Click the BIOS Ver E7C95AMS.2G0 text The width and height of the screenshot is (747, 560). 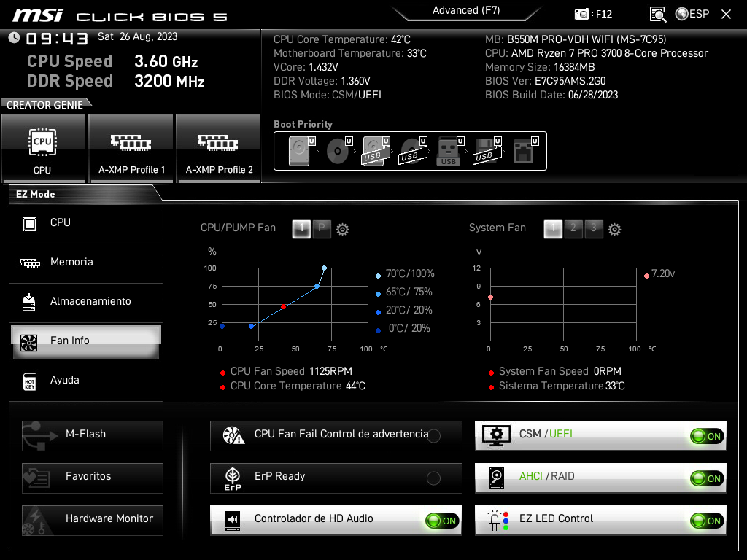pos(546,81)
